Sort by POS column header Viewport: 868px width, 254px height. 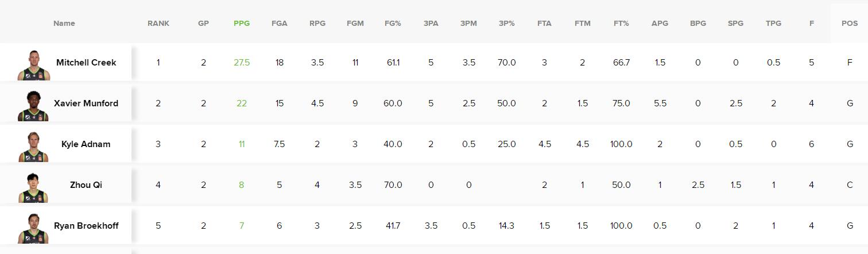point(850,24)
